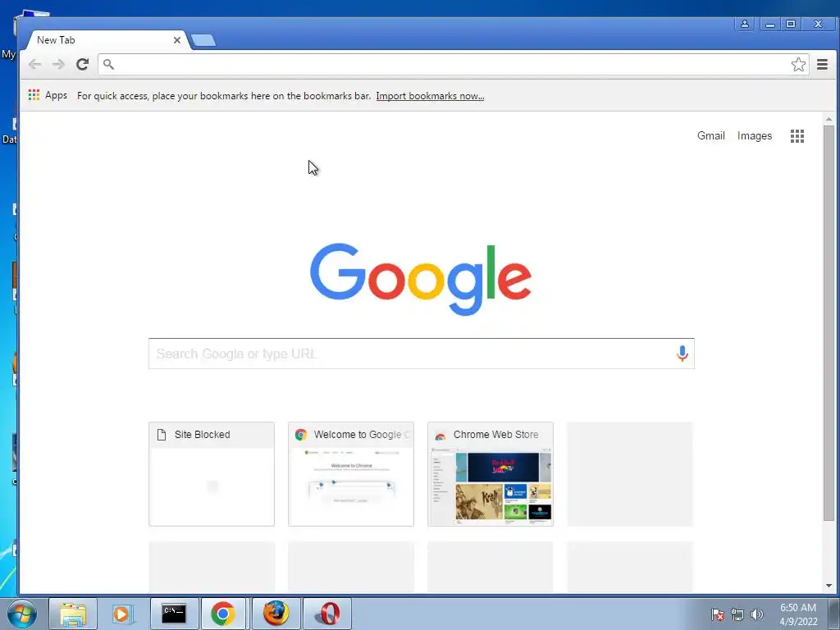
Task: Launch Opera from the taskbar
Action: (x=327, y=614)
